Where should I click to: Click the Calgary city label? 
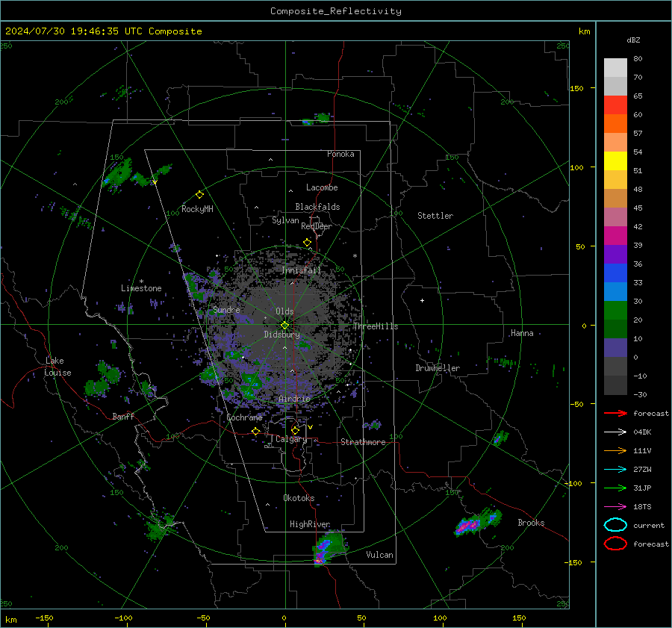click(290, 440)
